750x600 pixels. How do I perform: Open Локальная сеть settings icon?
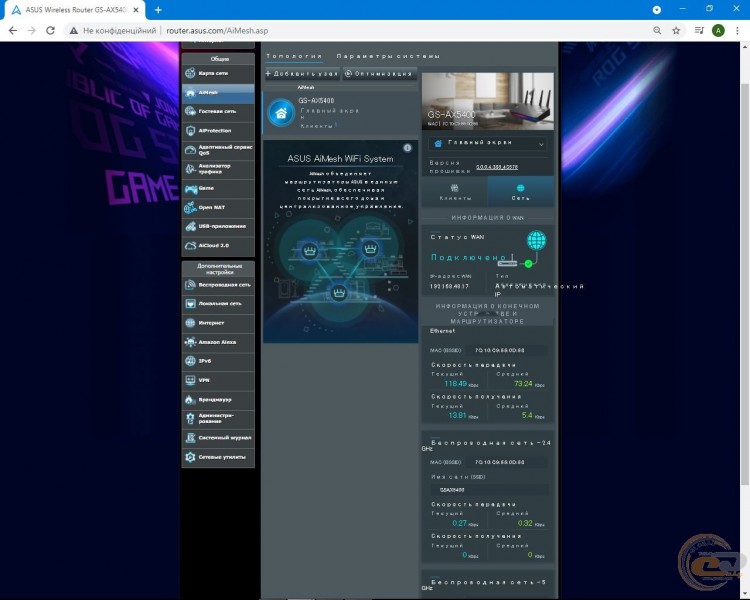coord(190,304)
